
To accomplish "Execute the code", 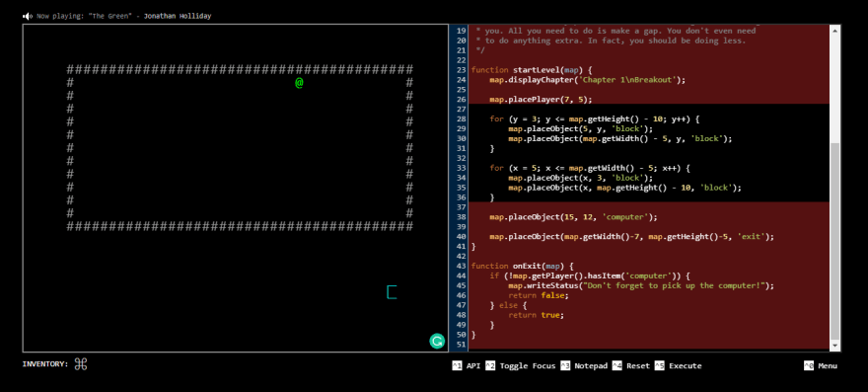I will 685,366.
